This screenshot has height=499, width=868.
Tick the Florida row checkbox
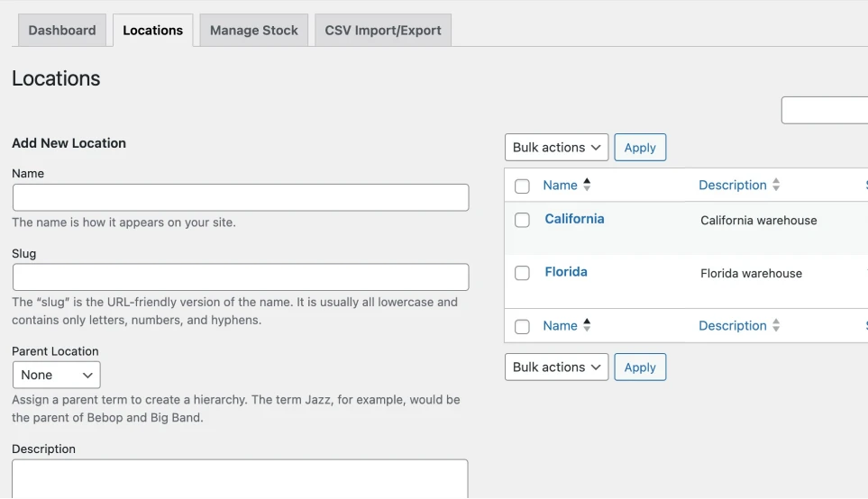tap(522, 273)
